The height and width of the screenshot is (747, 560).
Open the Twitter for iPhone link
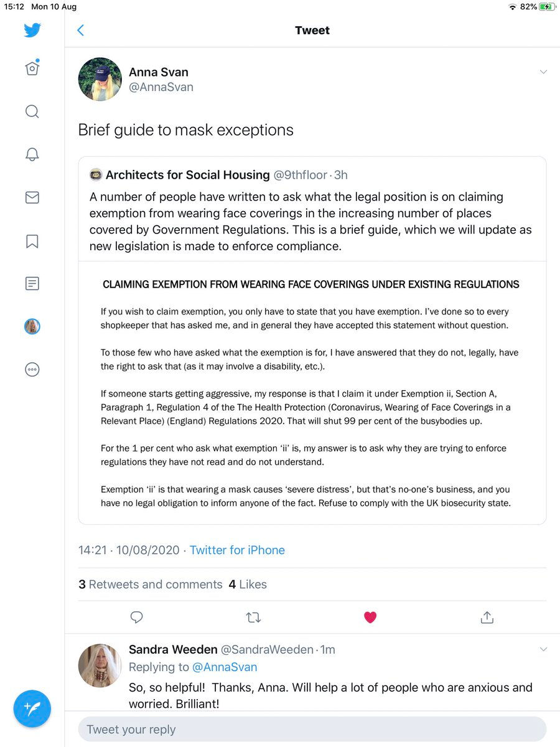coord(237,550)
